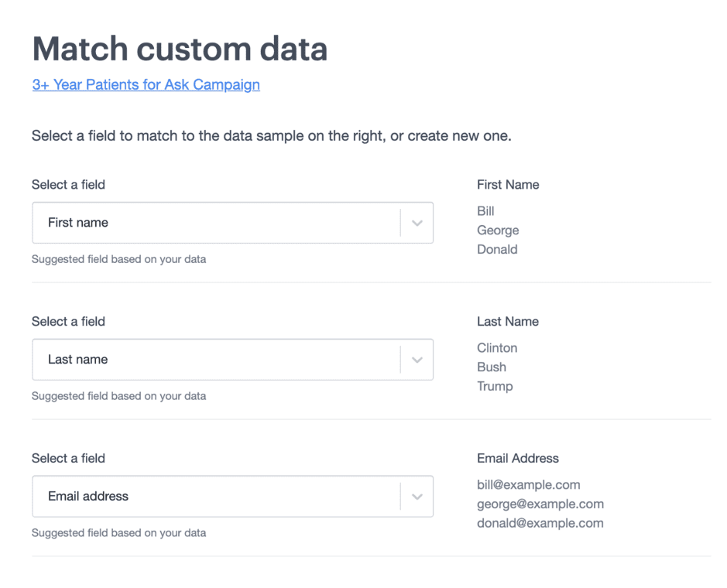Open the 3+ Year Patients for Ask Campaign link

tap(146, 85)
